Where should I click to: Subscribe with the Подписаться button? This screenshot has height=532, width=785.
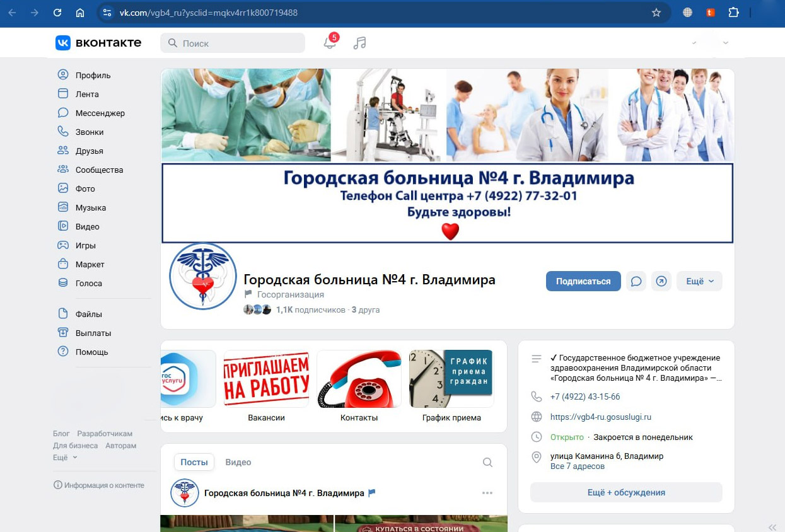click(x=583, y=281)
